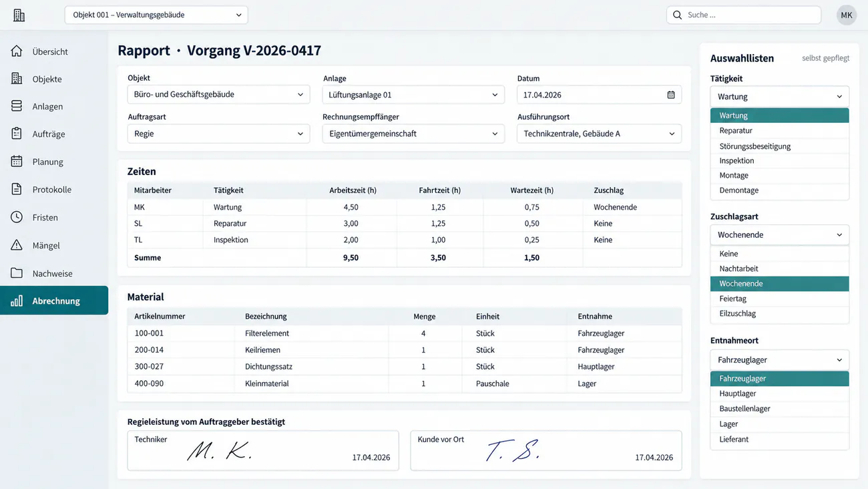The width and height of the screenshot is (868, 489).
Task: Click article number 400-090
Action: point(149,383)
